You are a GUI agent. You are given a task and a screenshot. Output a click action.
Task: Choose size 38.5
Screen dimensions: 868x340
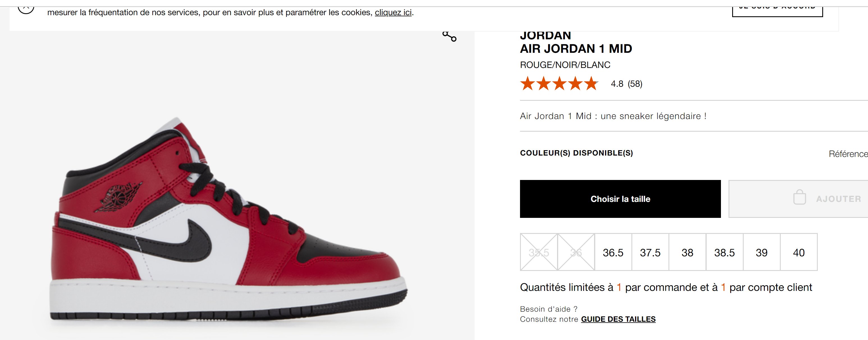(x=725, y=252)
